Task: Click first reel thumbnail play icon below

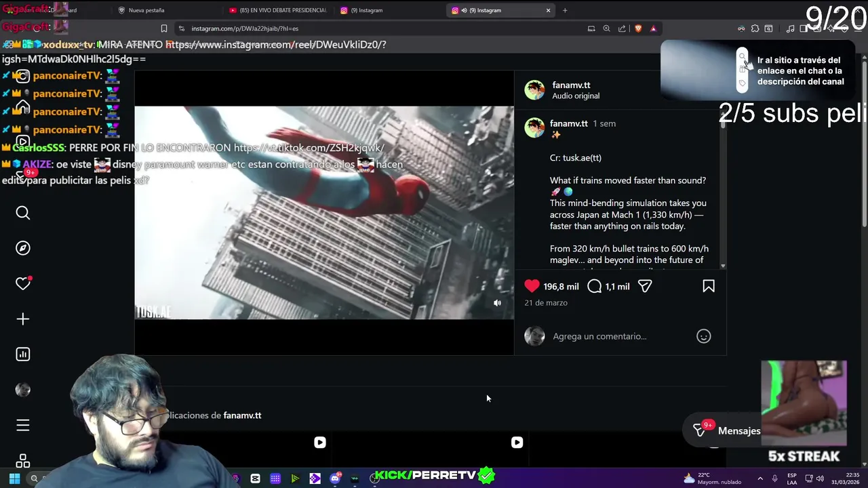Action: 320,443
